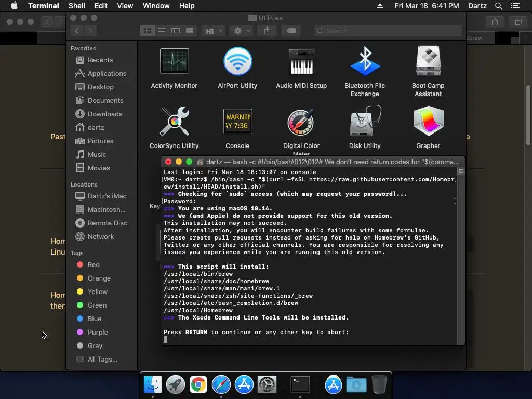
Task: Open the Finder action gear menu
Action: (241, 31)
